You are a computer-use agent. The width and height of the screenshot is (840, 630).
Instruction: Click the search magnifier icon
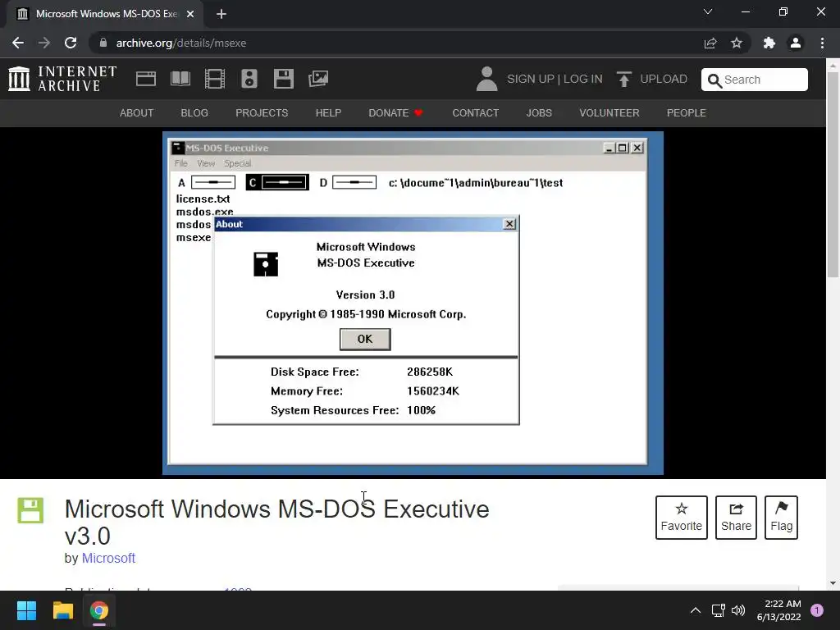[714, 80]
